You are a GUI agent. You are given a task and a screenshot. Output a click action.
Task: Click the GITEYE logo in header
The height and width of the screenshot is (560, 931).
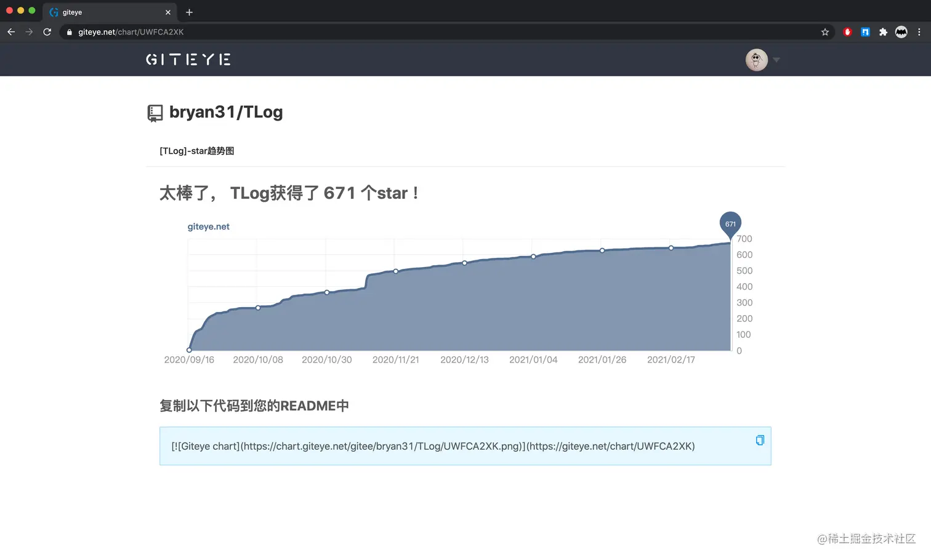188,60
